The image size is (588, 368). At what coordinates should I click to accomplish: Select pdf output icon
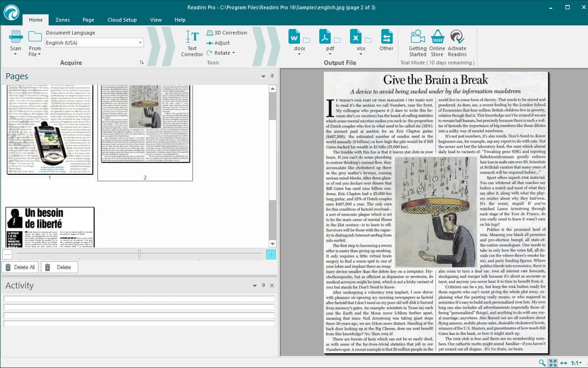(x=325, y=37)
